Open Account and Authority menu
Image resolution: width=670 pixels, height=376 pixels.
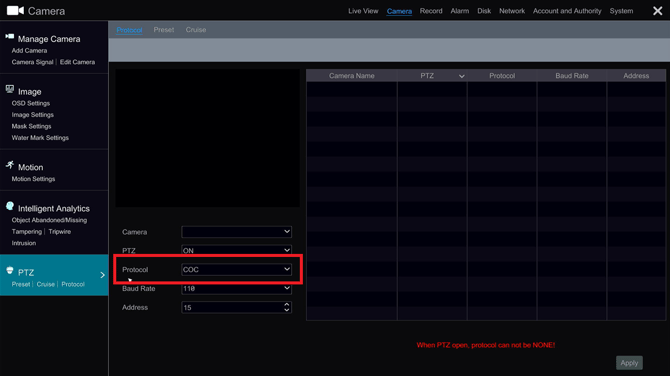(567, 11)
